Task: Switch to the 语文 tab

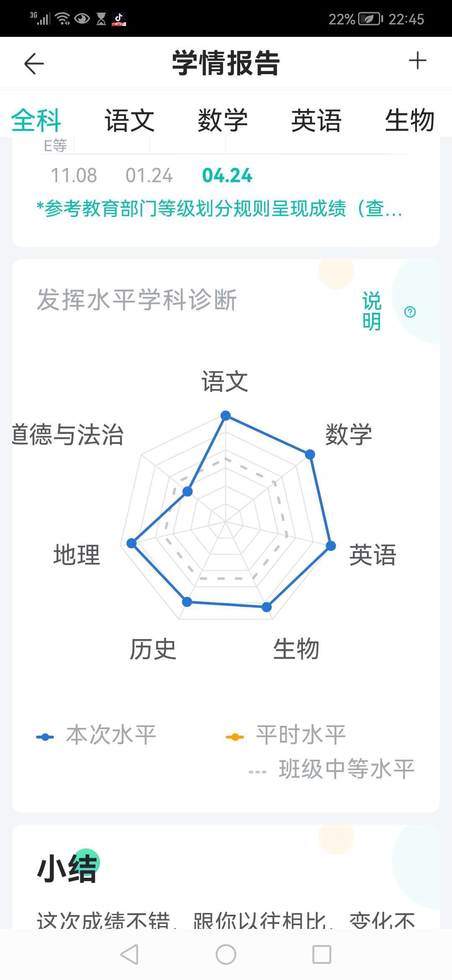Action: tap(129, 121)
